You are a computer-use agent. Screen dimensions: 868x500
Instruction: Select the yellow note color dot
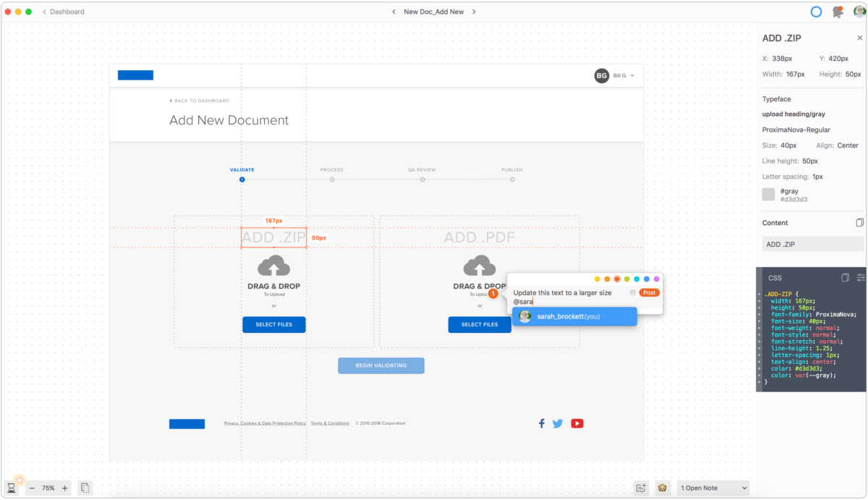[597, 279]
